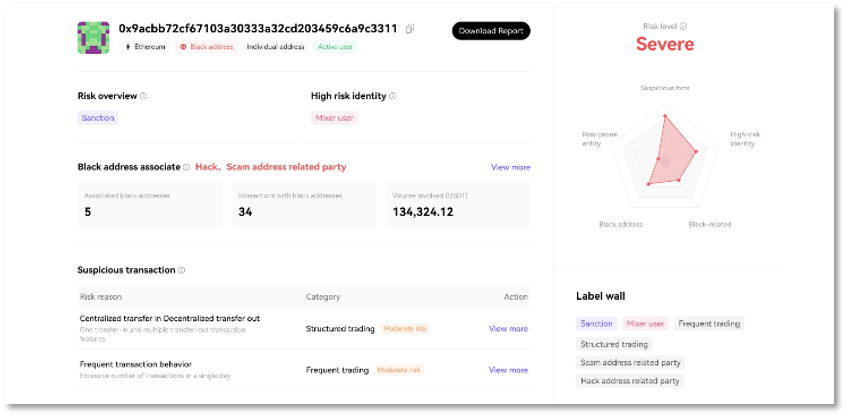The height and width of the screenshot is (418, 848).
Task: Click Mixer user tag under High risk identity
Action: (x=334, y=118)
